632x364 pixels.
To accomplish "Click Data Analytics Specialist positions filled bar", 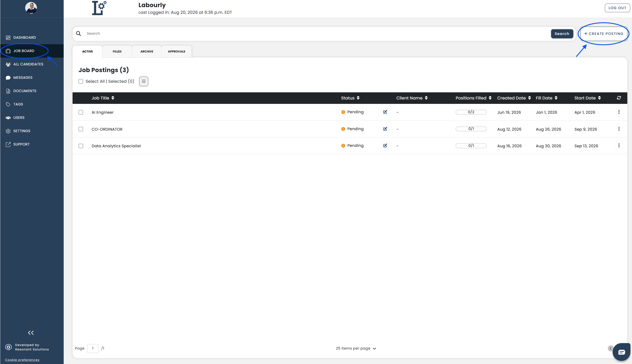I will [471, 146].
